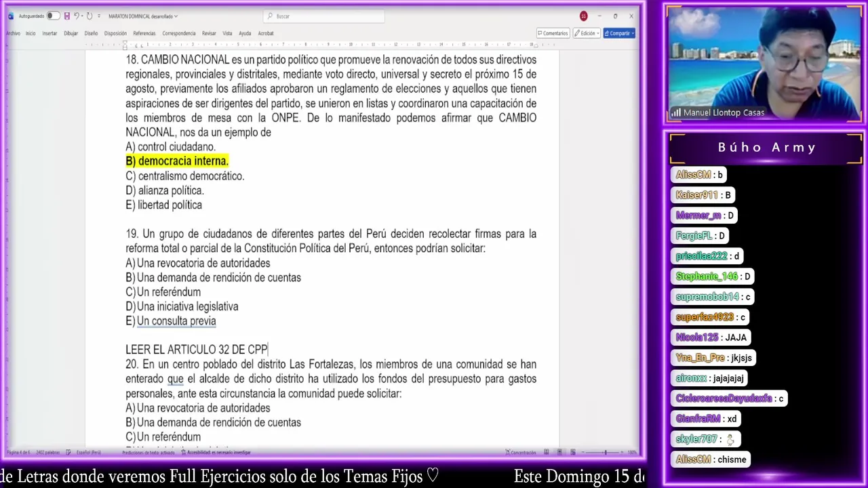Switch to the Vista tab
Screen dimensions: 868x488
pyautogui.click(x=227, y=33)
